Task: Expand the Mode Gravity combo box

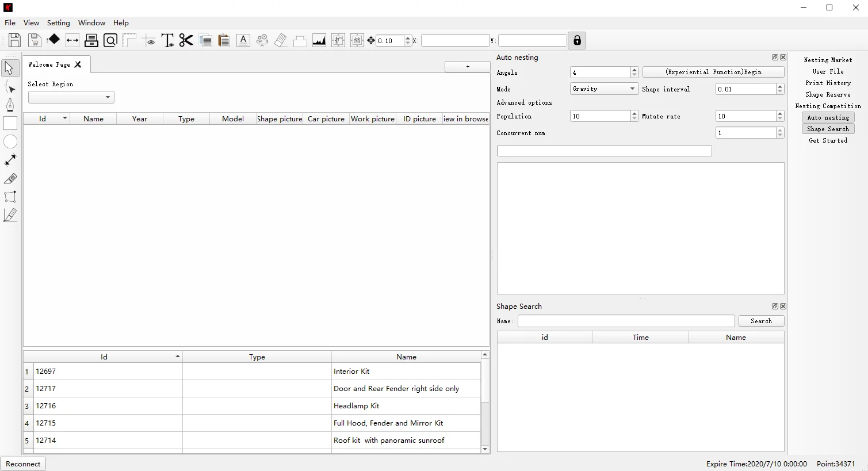Action: point(604,89)
